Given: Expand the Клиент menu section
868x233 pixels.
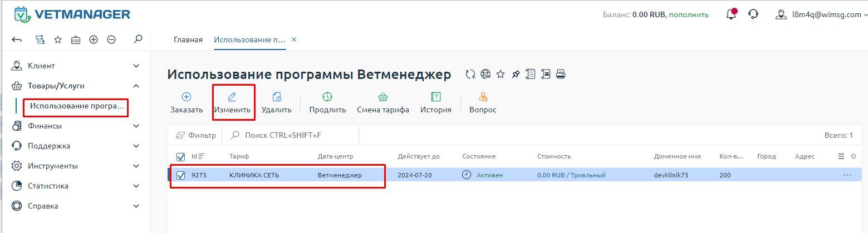Looking at the screenshot, I should coord(75,66).
